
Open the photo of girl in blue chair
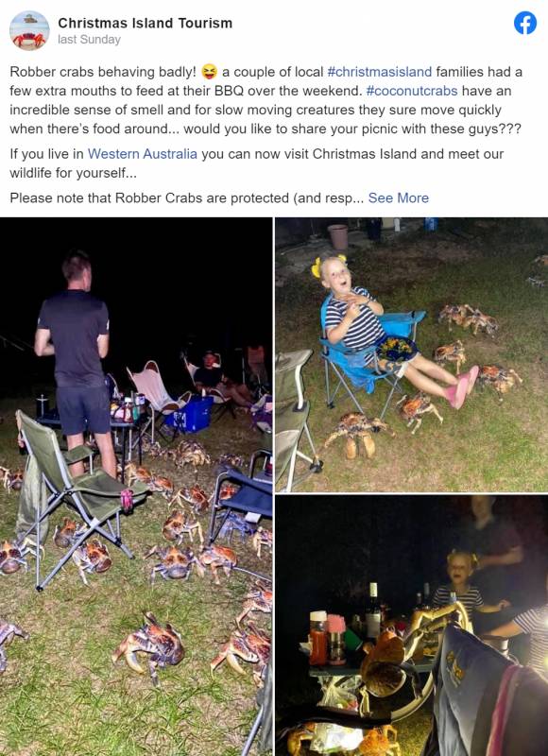tap(412, 354)
